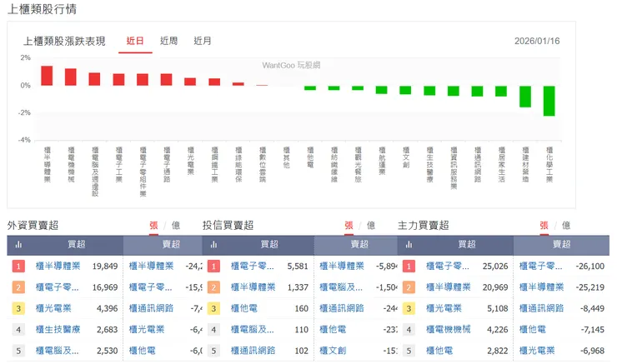Screen dimensions: 617x364
Task: Open 櫃電機機械 in 主力 買超 list
Action: tap(449, 329)
